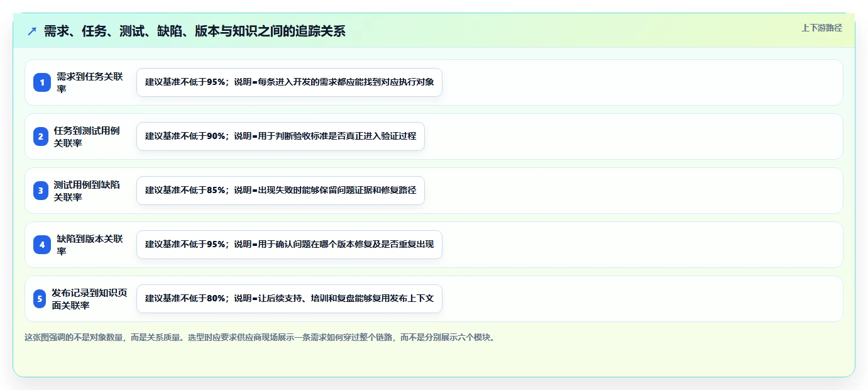Click the box stating 不低于90% baseline

(x=280, y=136)
